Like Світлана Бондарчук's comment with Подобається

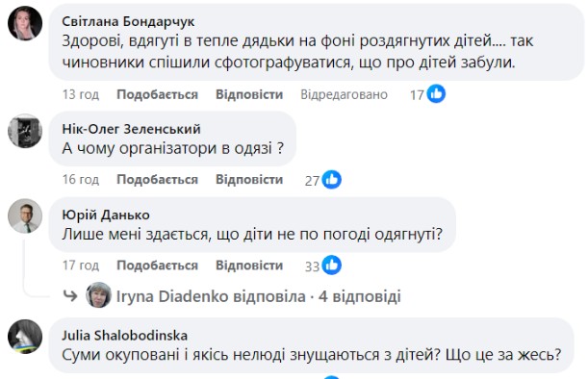click(x=157, y=94)
